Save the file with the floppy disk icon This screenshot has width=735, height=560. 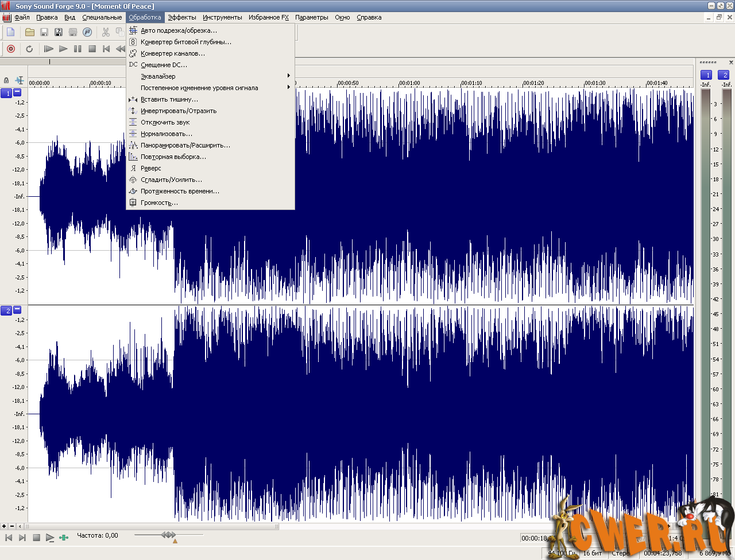click(x=44, y=32)
